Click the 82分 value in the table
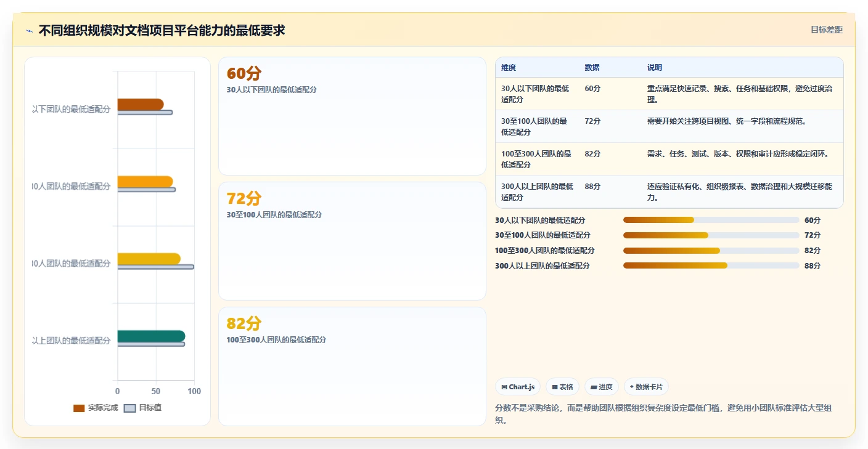 (592, 154)
